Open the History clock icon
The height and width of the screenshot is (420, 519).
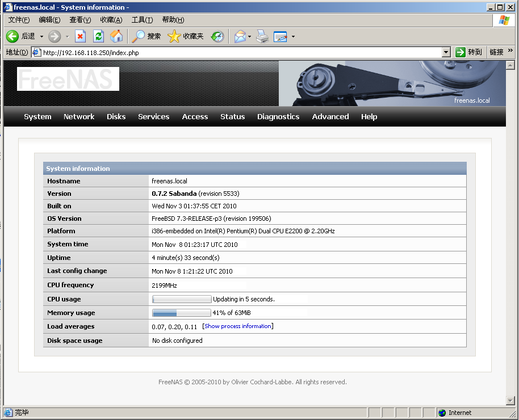(x=217, y=36)
